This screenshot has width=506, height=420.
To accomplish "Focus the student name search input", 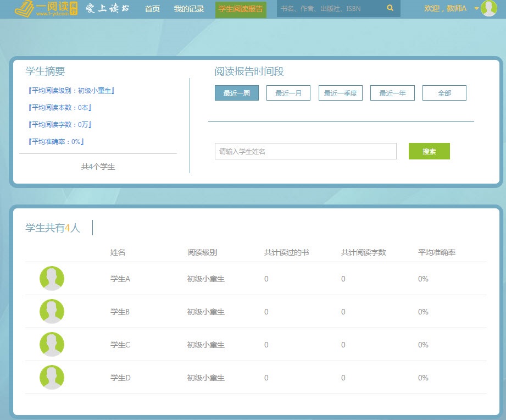I will [x=305, y=151].
